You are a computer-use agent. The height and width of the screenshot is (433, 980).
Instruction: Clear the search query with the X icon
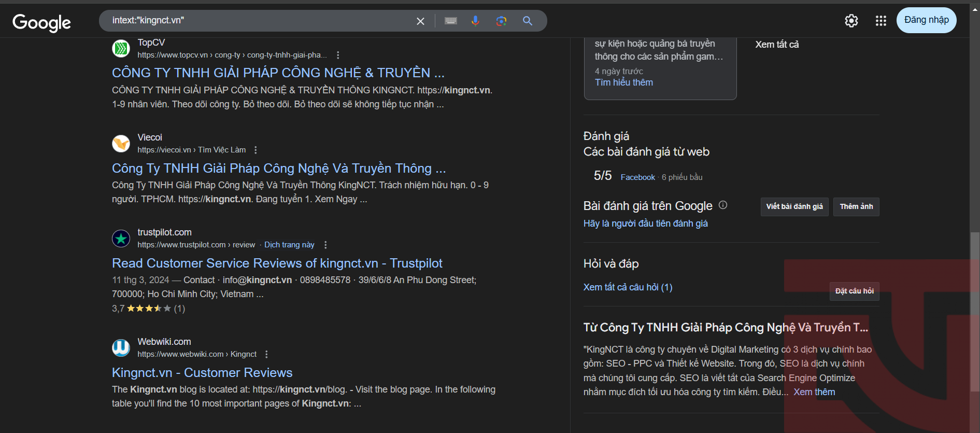(420, 21)
